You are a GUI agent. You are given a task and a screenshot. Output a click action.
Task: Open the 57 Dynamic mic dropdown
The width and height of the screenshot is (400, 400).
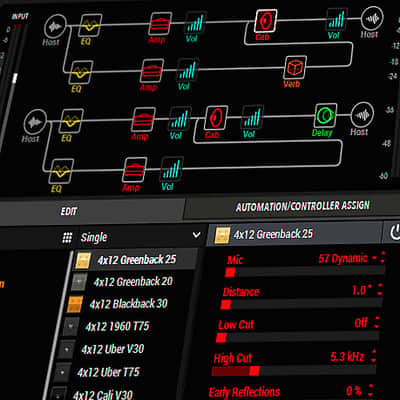tap(347, 259)
